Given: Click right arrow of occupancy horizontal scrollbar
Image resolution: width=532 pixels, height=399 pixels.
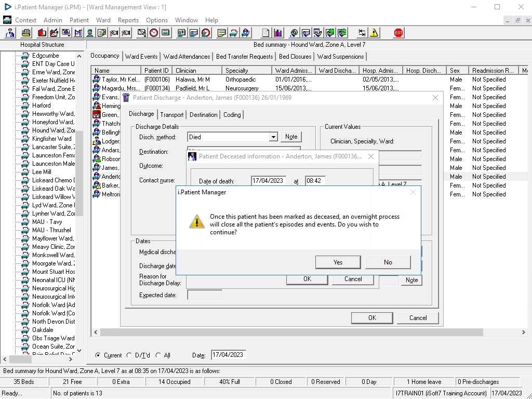Looking at the screenshot, I should pos(523,332).
